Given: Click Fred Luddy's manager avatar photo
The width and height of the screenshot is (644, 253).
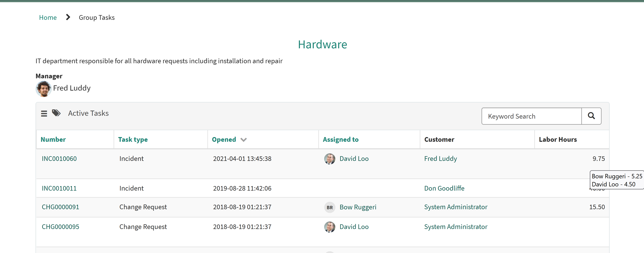Looking at the screenshot, I should coord(43,89).
